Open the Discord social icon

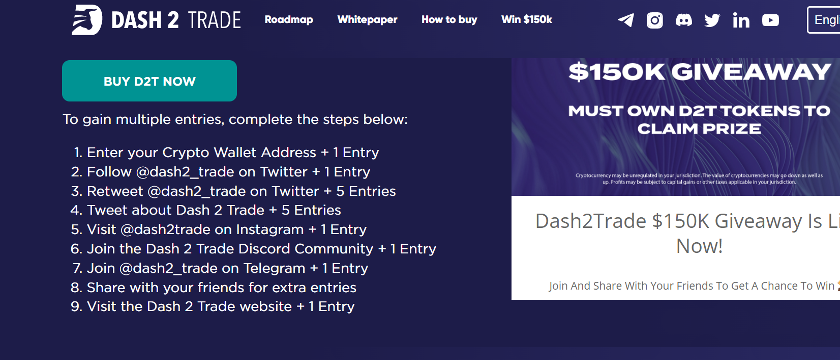coord(684,20)
